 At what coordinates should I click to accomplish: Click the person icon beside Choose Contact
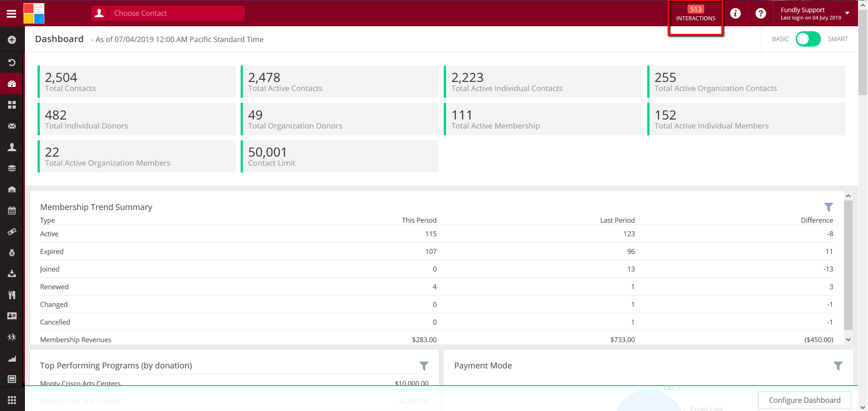pos(100,13)
